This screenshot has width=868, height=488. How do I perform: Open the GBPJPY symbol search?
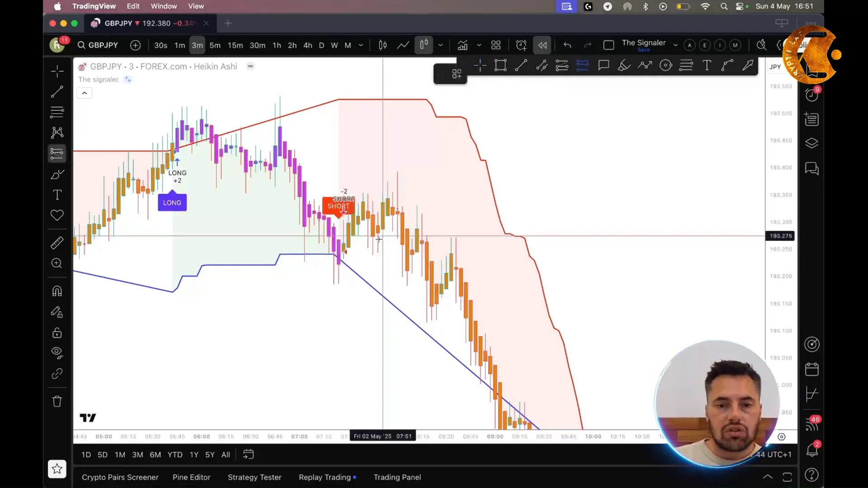tap(98, 45)
